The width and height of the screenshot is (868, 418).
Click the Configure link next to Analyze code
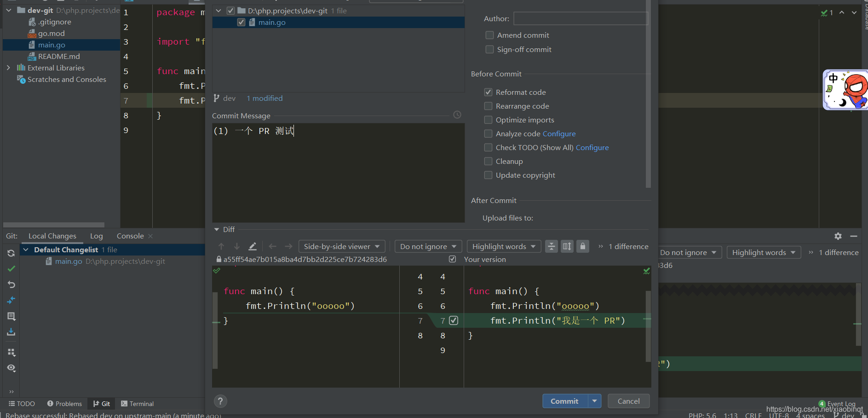point(559,134)
